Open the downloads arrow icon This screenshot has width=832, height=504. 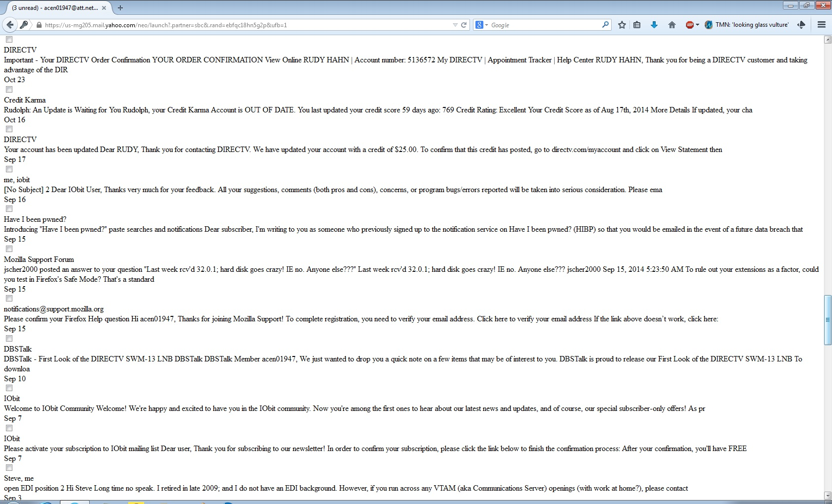pos(654,25)
